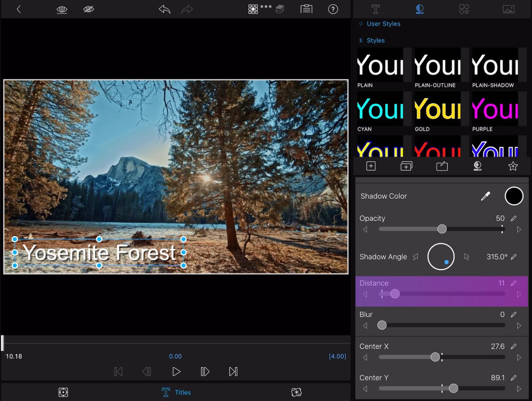Image resolution: width=532 pixels, height=401 pixels.
Task: Increase Blur with the right arrow
Action: pos(519,326)
